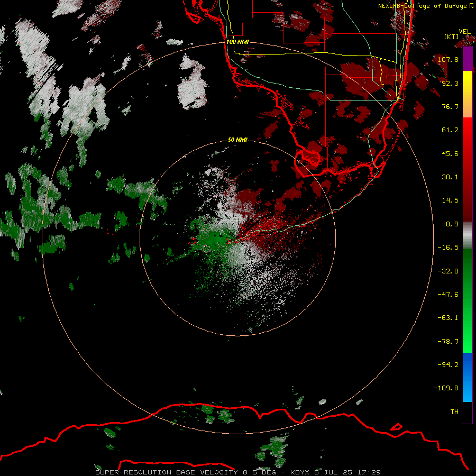Click the -63.1 velocity scale value
Image resolution: width=476 pixels, height=476 pixels.
click(x=448, y=318)
